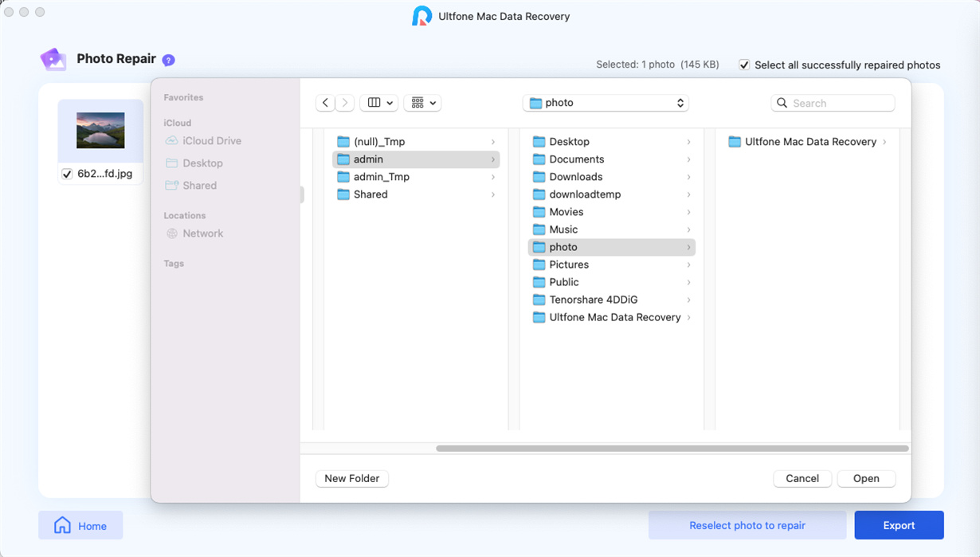The width and height of the screenshot is (980, 557).
Task: Go forward with the right arrow button
Action: [345, 103]
